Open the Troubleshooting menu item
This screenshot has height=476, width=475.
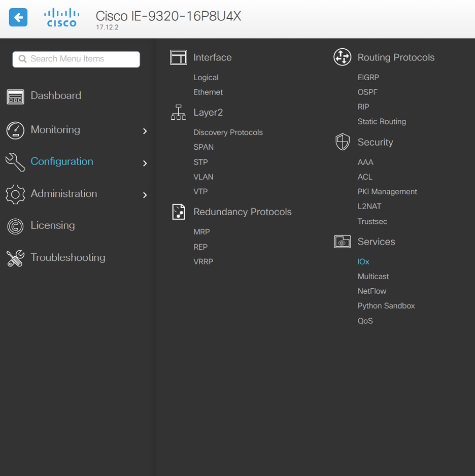point(68,258)
